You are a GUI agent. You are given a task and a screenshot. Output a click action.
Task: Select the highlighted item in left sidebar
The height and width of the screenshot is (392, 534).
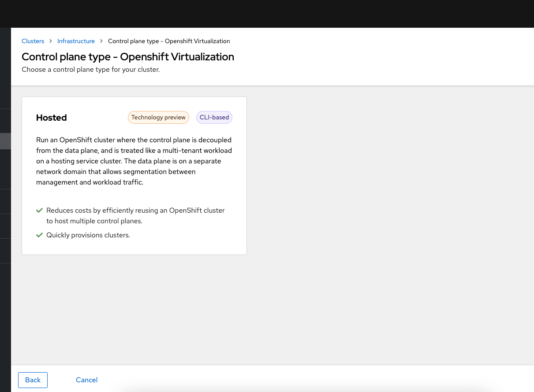[x=5, y=141]
